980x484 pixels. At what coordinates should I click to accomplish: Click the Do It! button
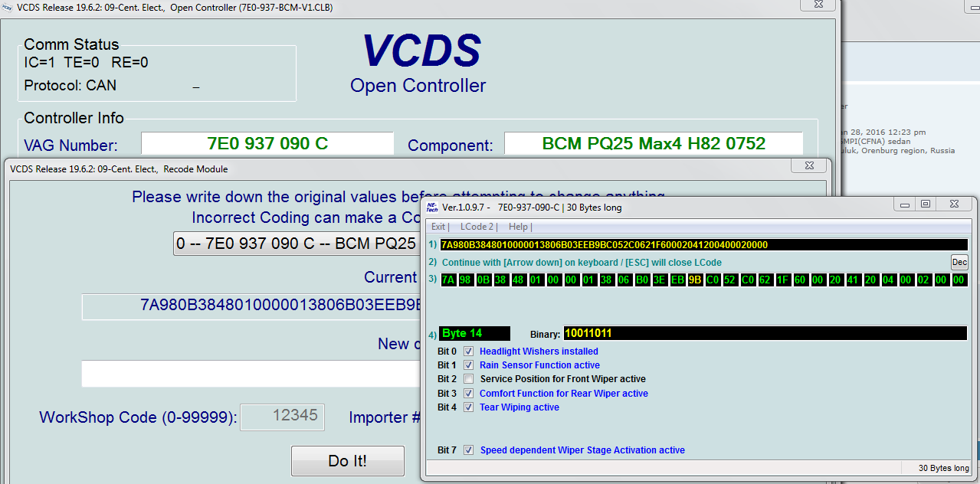[x=348, y=461]
